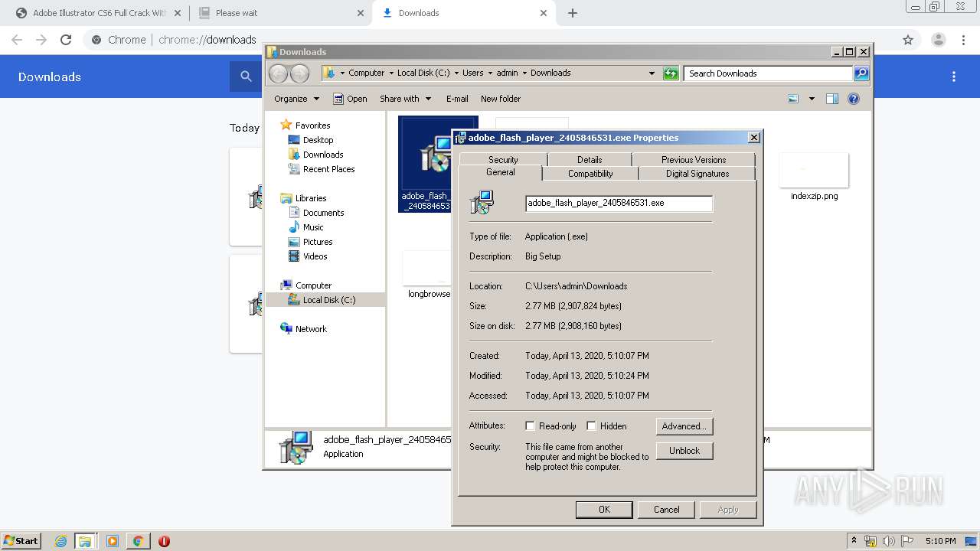Click the file icon in the Properties General tab

(x=482, y=203)
